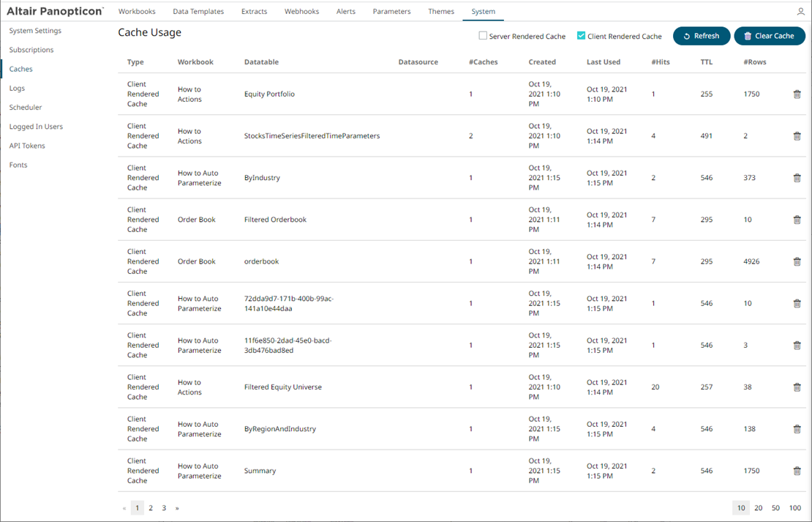Open the Data Templates tab

[198, 12]
